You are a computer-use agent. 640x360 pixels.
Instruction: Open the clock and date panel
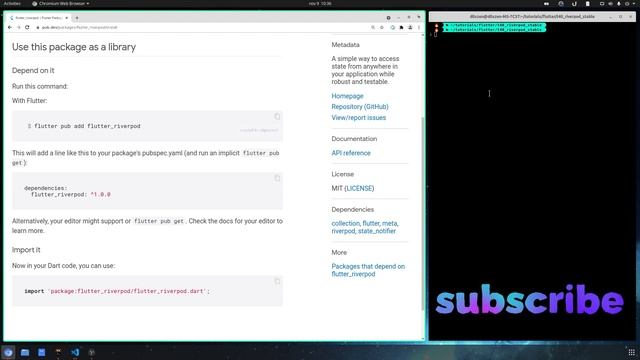[x=320, y=4]
